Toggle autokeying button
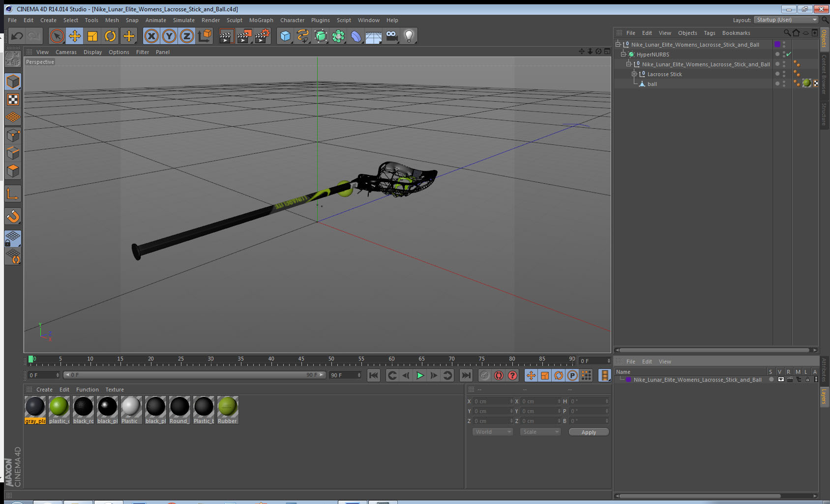The width and height of the screenshot is (830, 504). coord(499,375)
